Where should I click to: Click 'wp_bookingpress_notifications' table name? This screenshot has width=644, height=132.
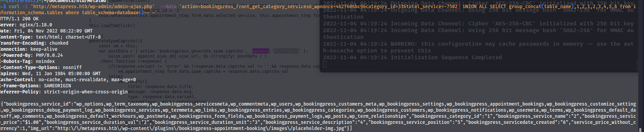[467, 110]
